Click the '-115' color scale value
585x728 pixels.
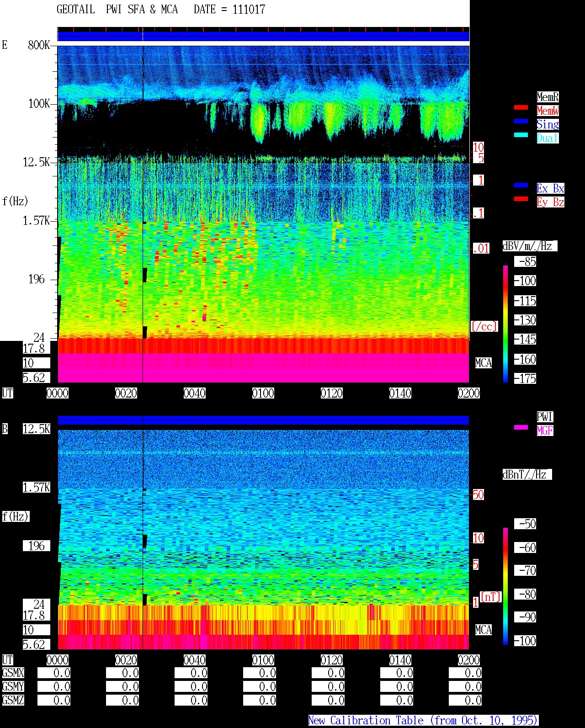pos(525,301)
